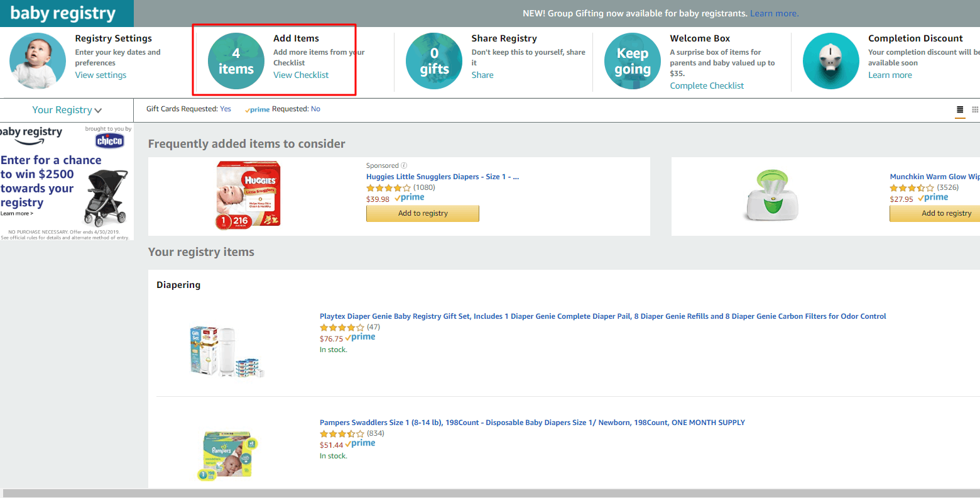Toggle Prime Requested No link

click(x=315, y=109)
